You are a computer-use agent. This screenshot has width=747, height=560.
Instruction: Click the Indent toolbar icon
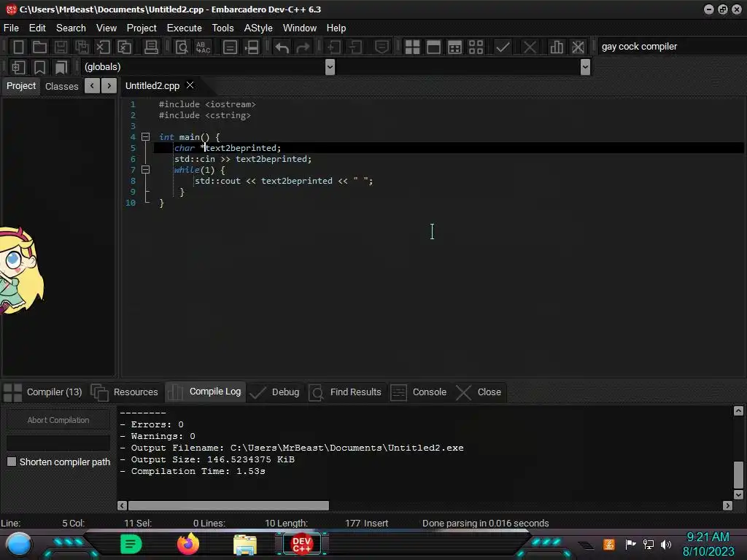click(334, 47)
